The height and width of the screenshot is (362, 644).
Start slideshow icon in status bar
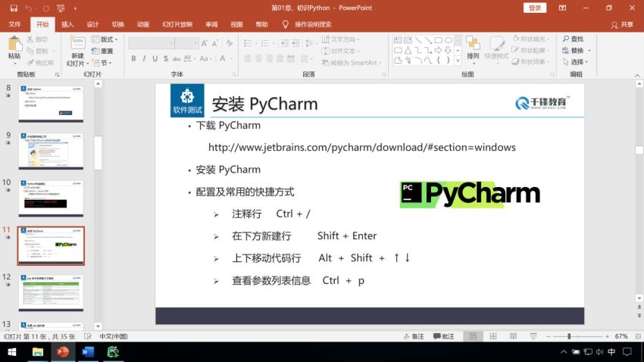coord(533,336)
